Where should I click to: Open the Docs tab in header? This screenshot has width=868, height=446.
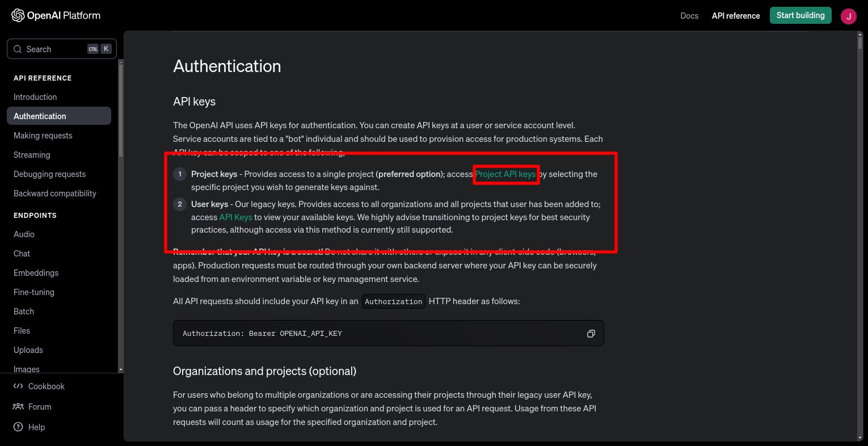click(x=689, y=16)
